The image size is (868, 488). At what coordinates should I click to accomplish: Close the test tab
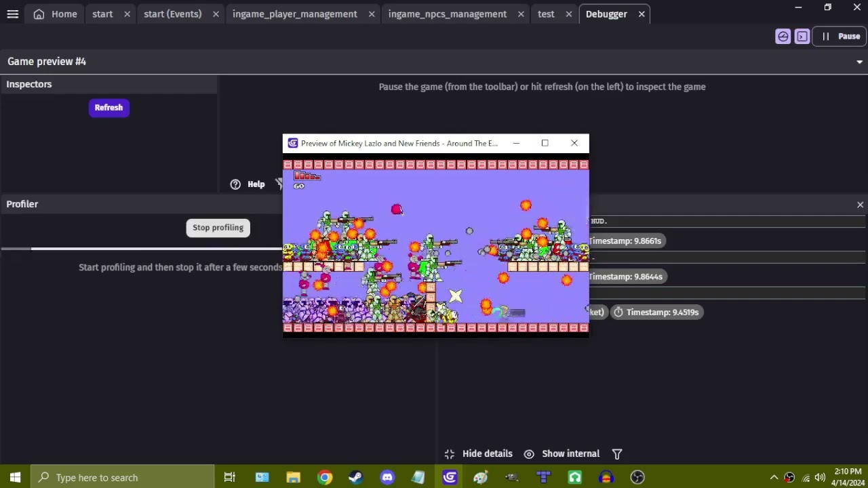click(569, 14)
